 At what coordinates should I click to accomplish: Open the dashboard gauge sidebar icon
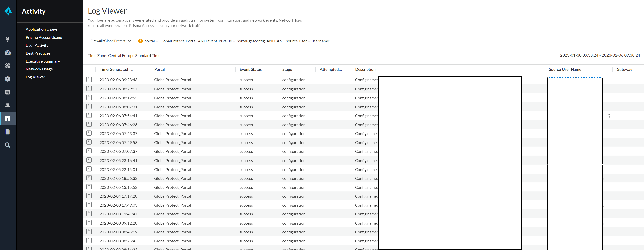[8, 53]
